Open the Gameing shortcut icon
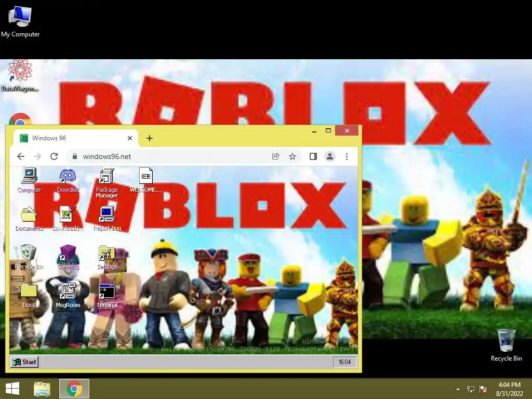The image size is (532, 399). tap(68, 257)
